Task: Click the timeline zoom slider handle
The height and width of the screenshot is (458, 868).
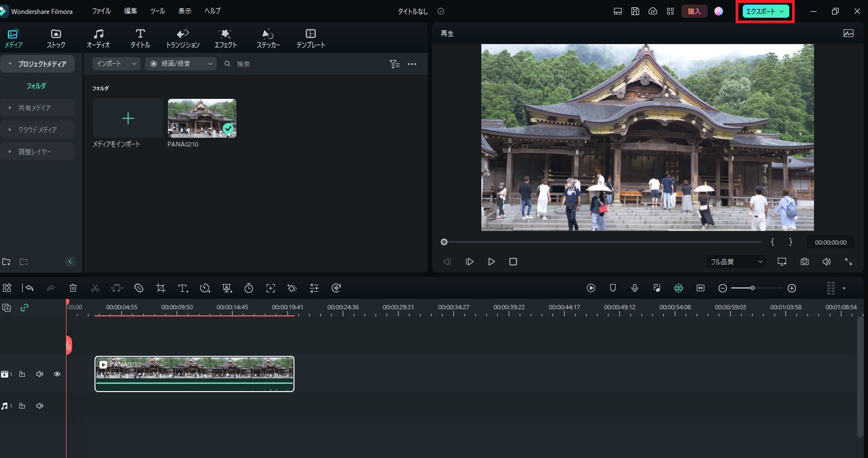Action: click(752, 288)
